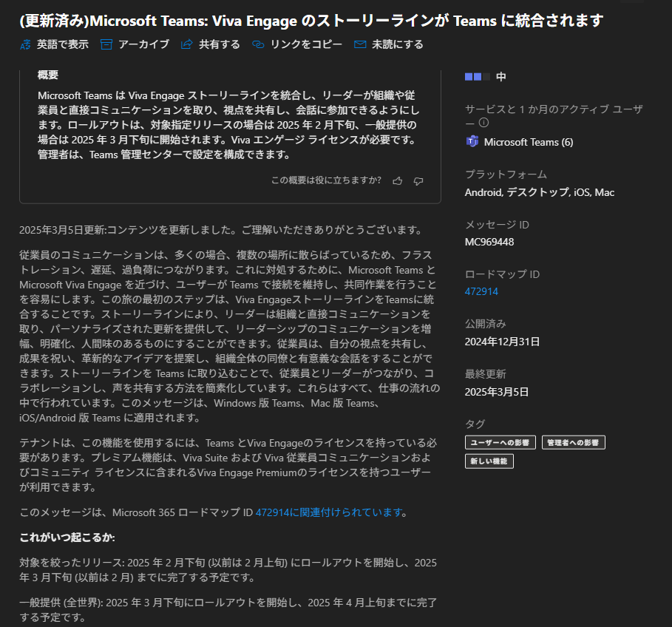Click the Microsoft Teams logo icon
672x627 pixels.
pyautogui.click(x=472, y=141)
